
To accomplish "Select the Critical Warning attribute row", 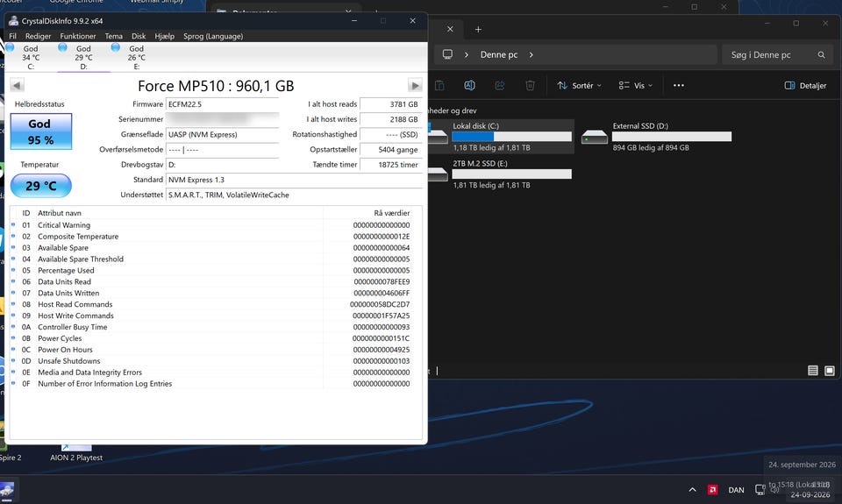I will 216,225.
